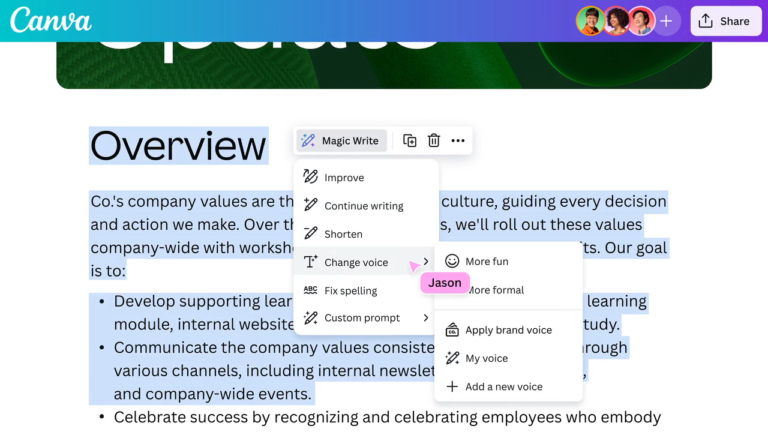The image size is (768, 432).
Task: Select Improve in Magic Write menu
Action: (364, 177)
